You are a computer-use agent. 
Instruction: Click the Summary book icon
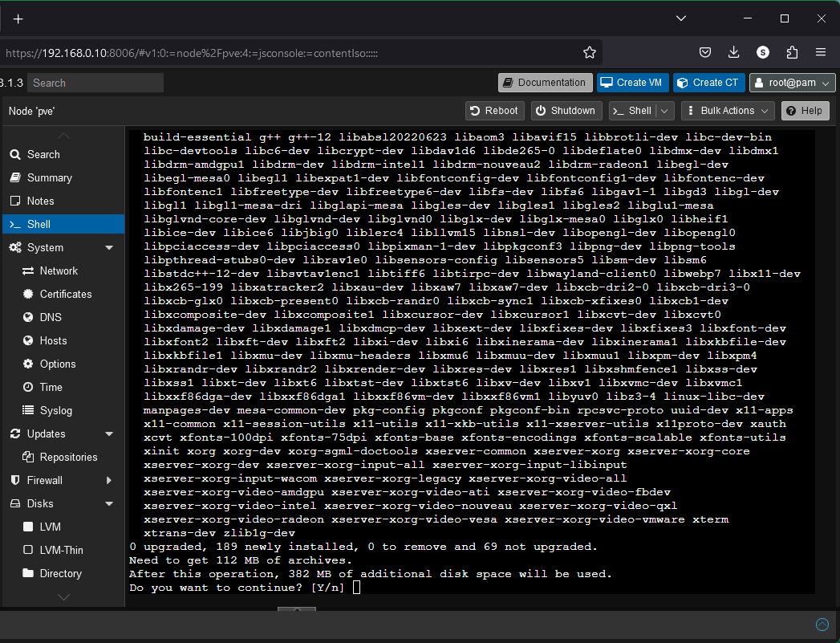coord(15,177)
